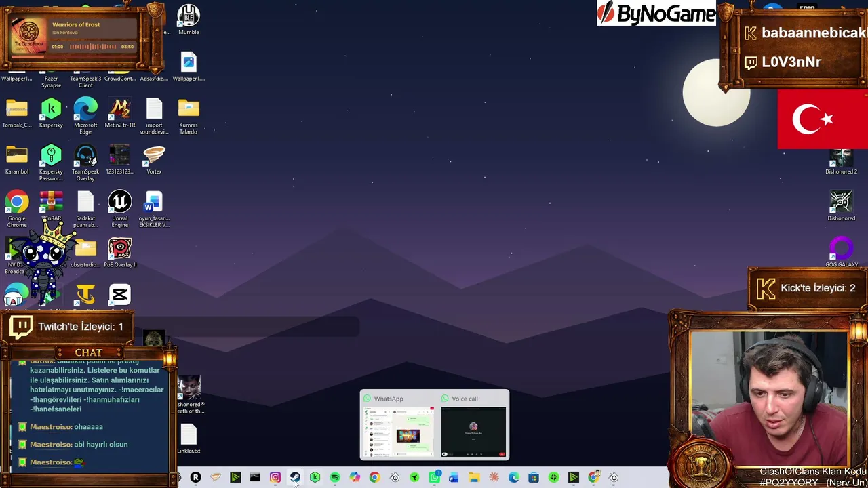Launch the Metin2 tr-TR game shortcut
The width and height of the screenshot is (868, 488).
click(x=119, y=113)
